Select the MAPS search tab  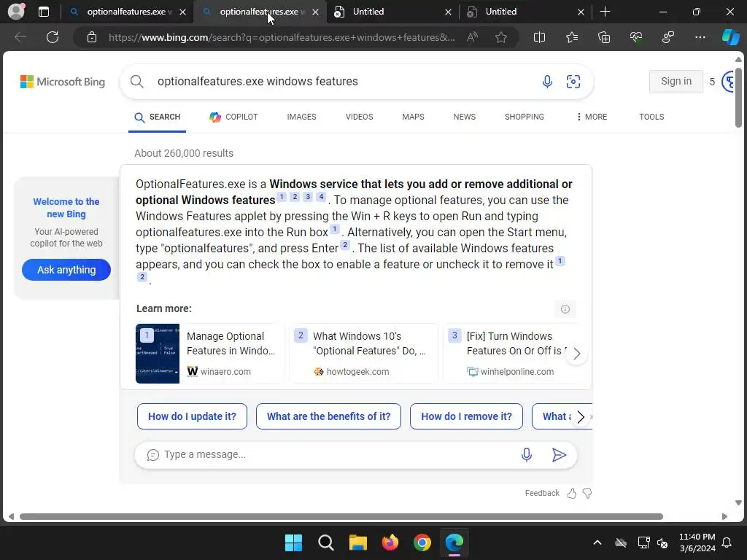413,117
